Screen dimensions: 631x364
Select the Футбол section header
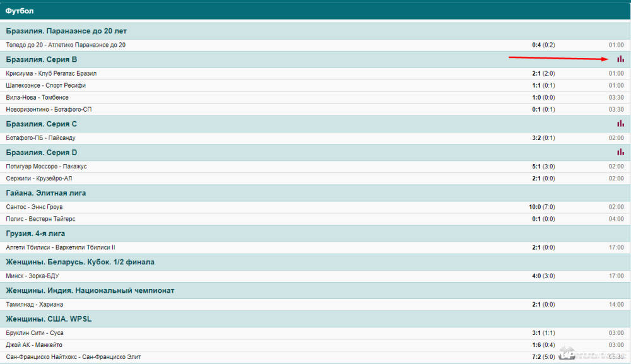(x=20, y=11)
